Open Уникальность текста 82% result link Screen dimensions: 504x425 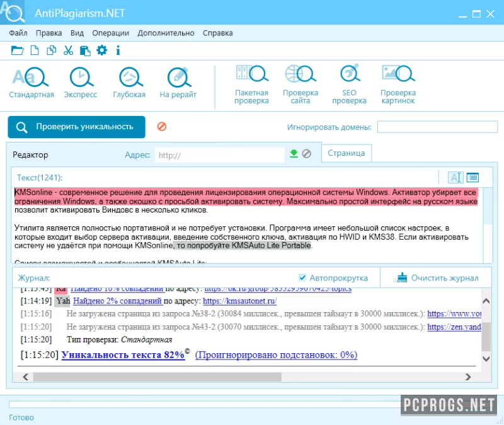point(123,354)
